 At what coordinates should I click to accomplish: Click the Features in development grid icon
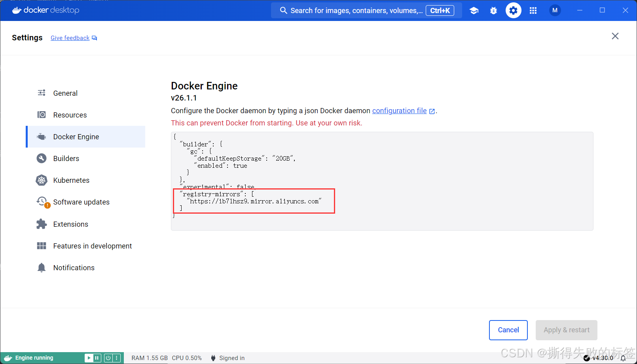[x=42, y=246]
